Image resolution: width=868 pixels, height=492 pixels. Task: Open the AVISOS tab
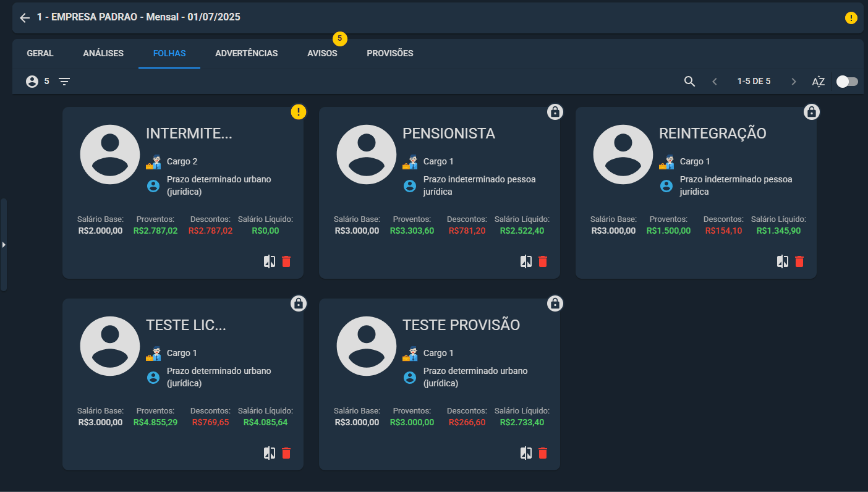[322, 53]
